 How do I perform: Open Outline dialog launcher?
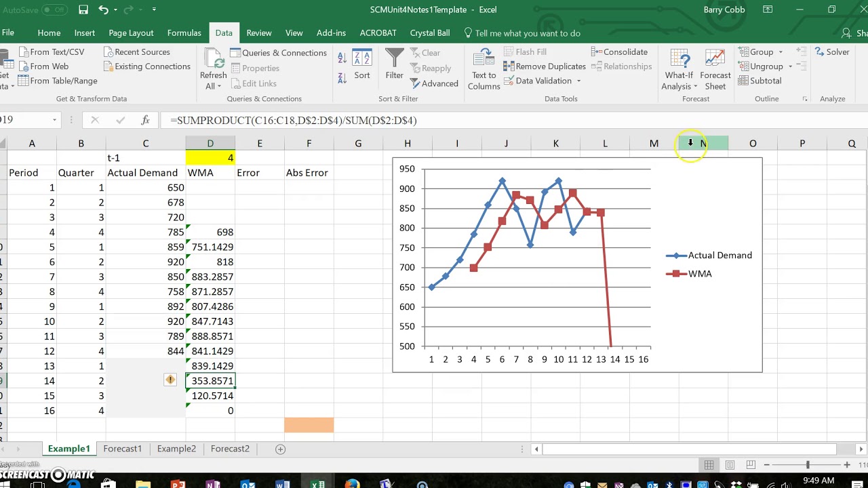805,99
